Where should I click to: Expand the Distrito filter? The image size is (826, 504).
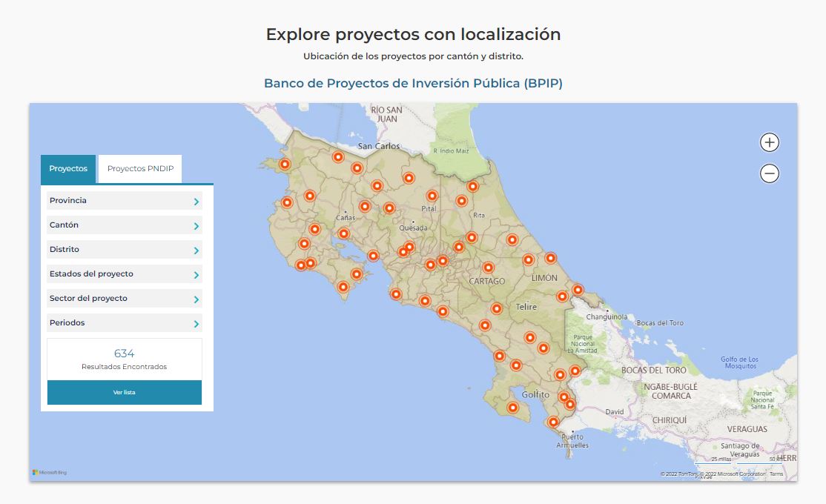click(124, 249)
